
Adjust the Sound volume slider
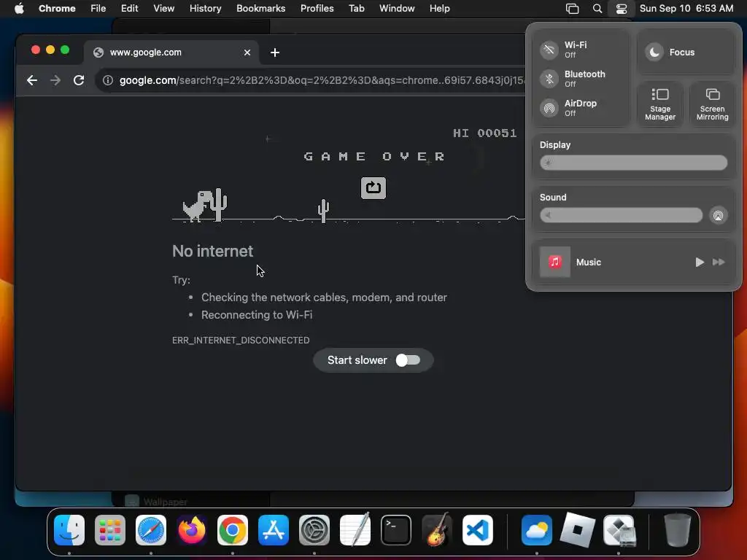621,215
